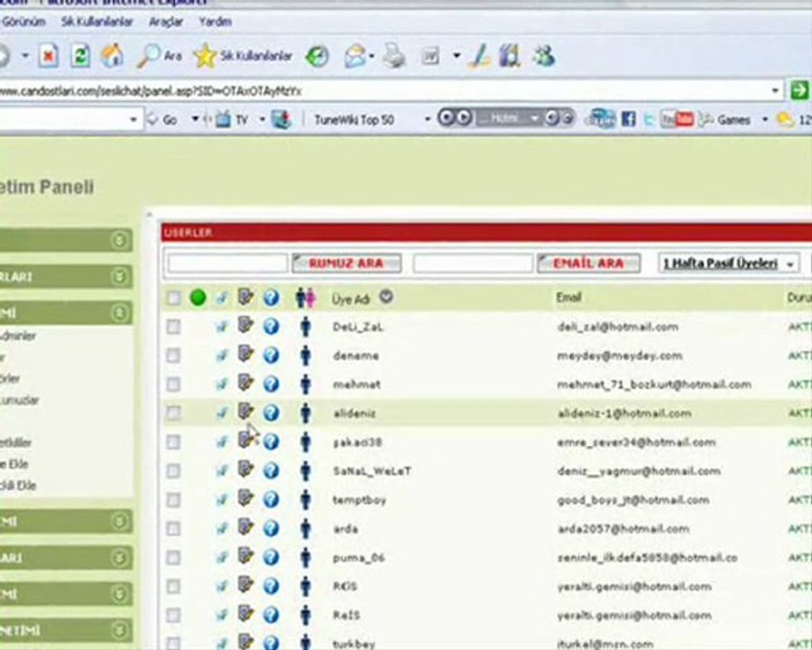Click the Mail envelope toolbar icon
The height and width of the screenshot is (650, 812).
click(355, 56)
